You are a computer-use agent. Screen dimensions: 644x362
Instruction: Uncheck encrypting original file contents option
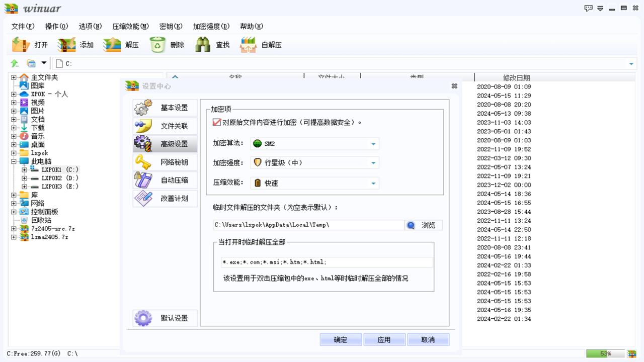216,122
